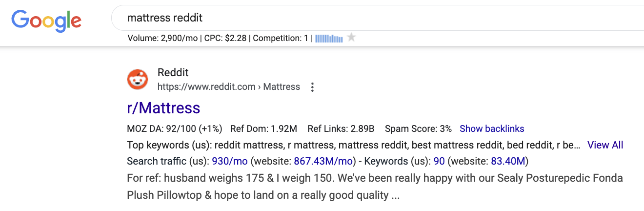Star the keyword to save it
The height and width of the screenshot is (211, 644).
(351, 38)
